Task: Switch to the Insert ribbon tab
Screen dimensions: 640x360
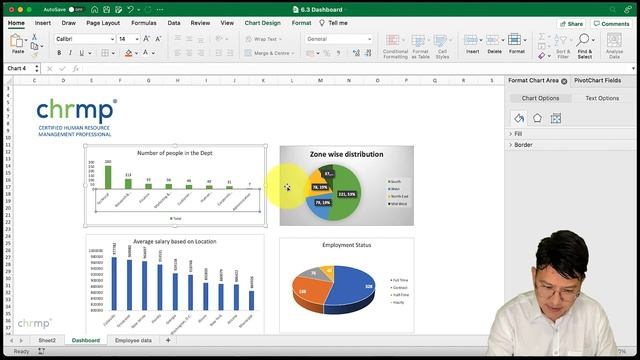Action: pyautogui.click(x=43, y=23)
